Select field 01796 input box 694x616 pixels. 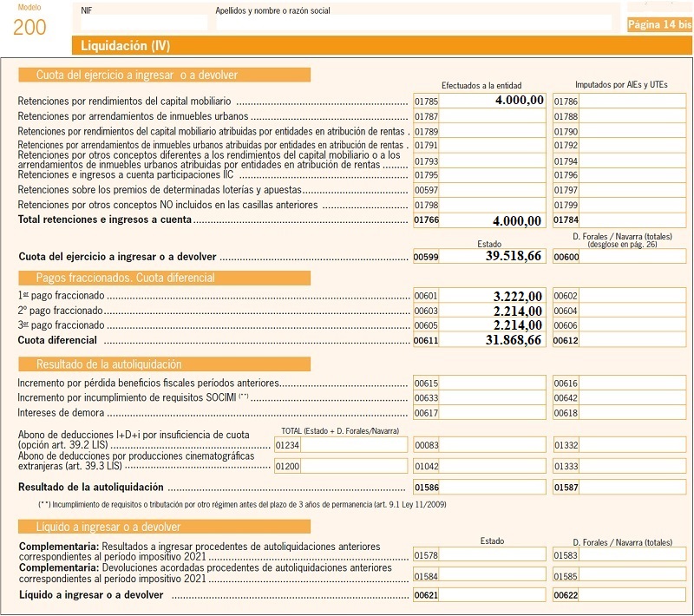pyautogui.click(x=632, y=175)
